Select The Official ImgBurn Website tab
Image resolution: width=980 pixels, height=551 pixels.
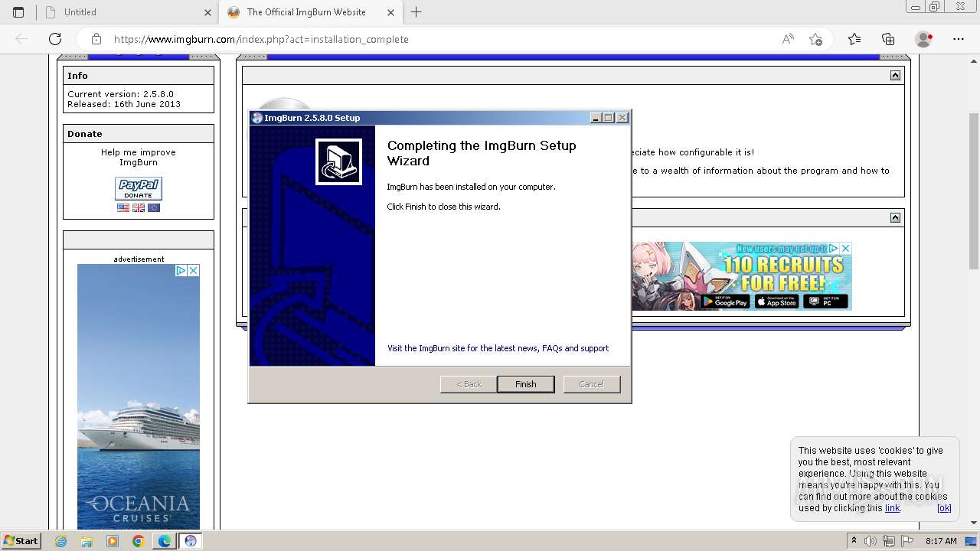(x=310, y=12)
